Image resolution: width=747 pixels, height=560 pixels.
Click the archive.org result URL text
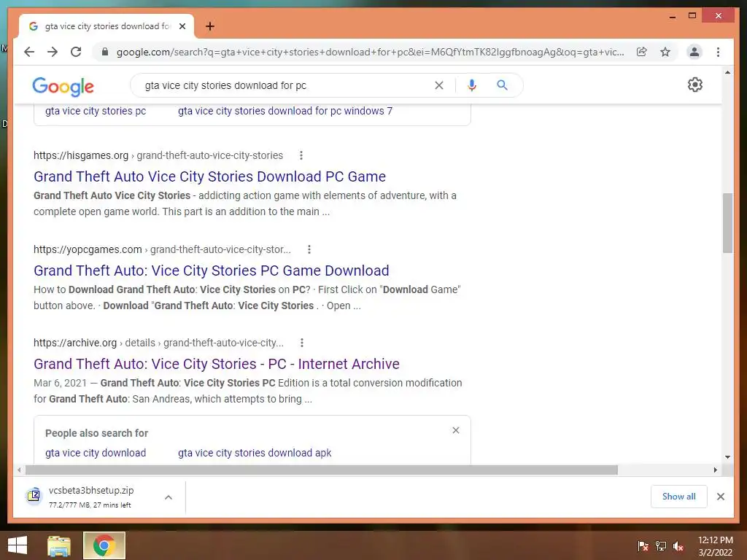point(158,343)
